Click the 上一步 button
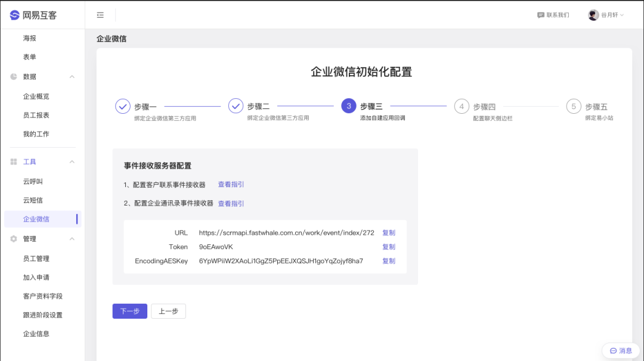 [x=168, y=312]
